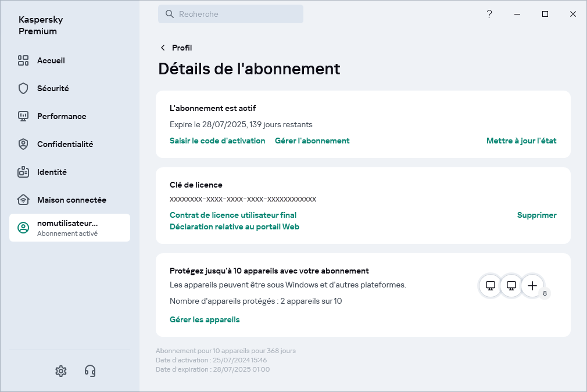Viewport: 587px width, 392px height.
Task: Switch to the Performance section
Action: [62, 116]
